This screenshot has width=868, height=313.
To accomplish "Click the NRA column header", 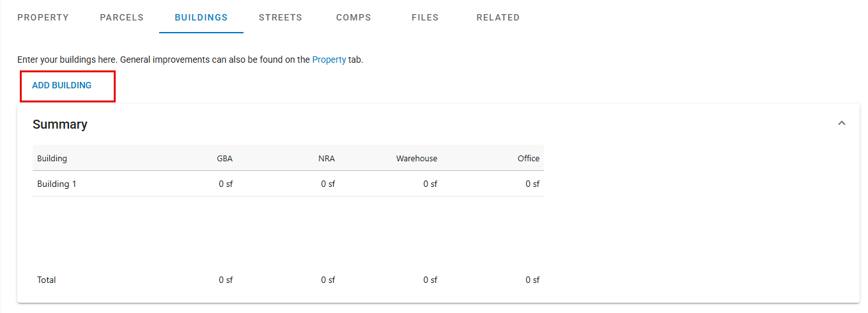I will 327,158.
